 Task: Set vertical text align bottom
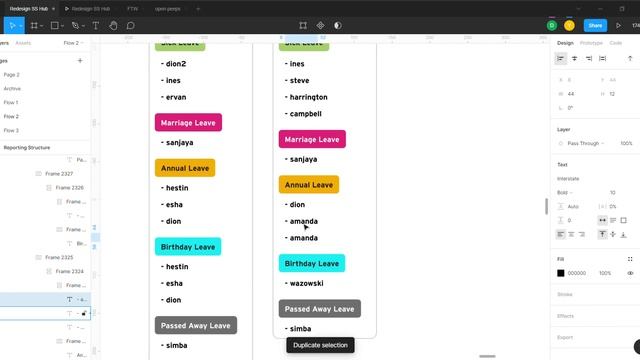(623, 234)
